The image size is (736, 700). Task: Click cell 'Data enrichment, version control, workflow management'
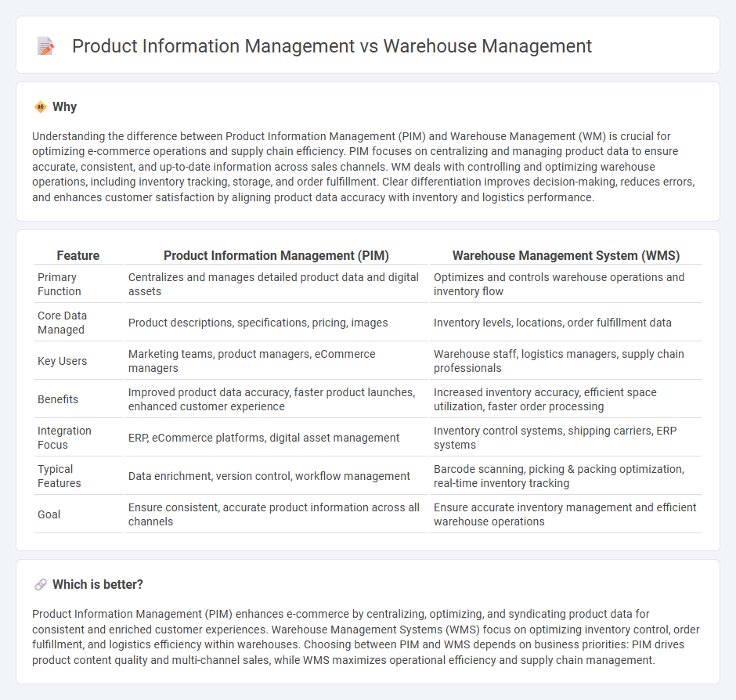276,476
